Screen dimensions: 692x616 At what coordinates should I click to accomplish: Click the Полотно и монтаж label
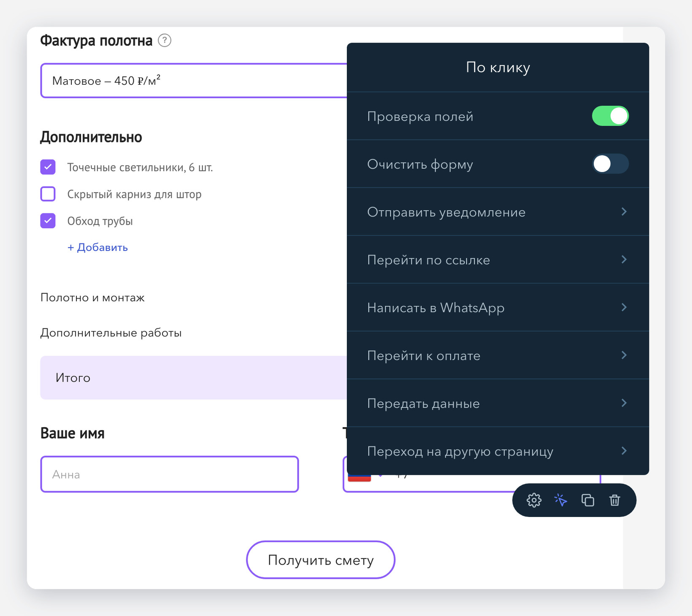point(92,298)
